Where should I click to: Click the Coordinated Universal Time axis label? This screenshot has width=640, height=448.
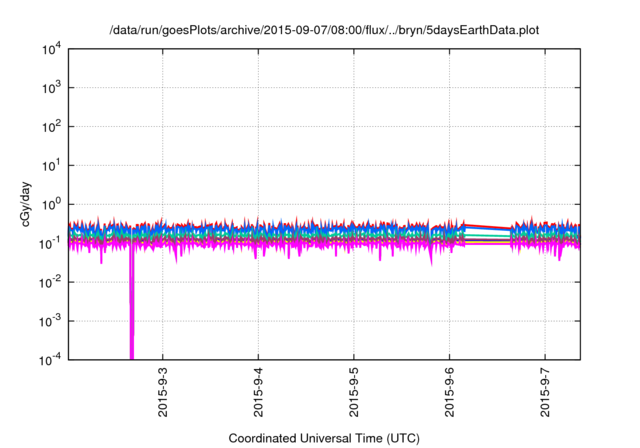(324, 438)
